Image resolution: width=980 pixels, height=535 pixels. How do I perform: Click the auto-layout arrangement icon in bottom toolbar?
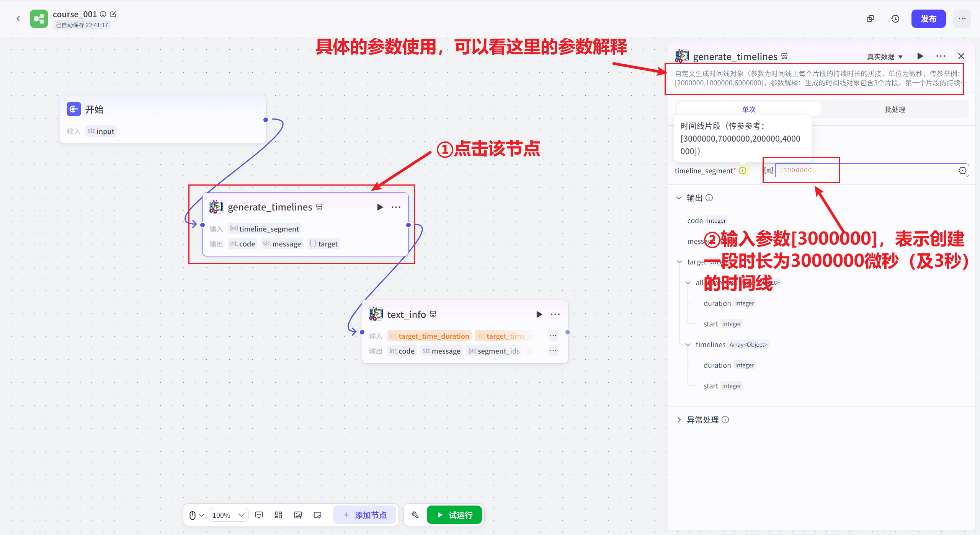(278, 515)
